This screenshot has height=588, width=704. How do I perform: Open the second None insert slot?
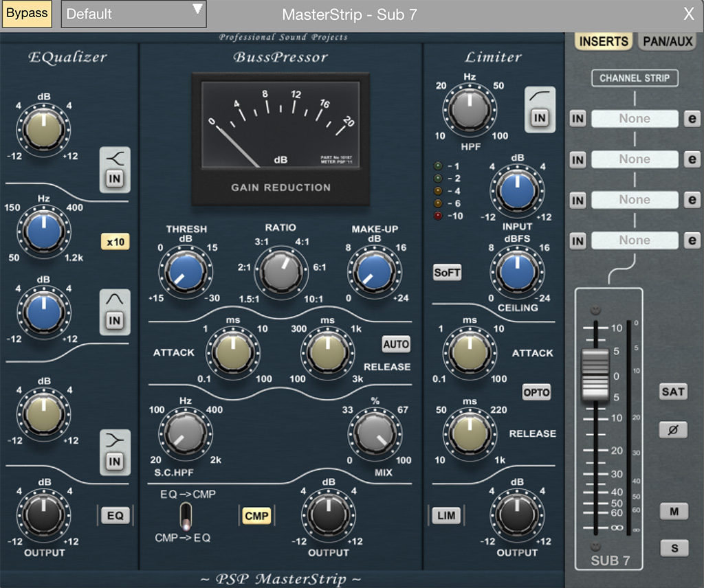pos(635,159)
